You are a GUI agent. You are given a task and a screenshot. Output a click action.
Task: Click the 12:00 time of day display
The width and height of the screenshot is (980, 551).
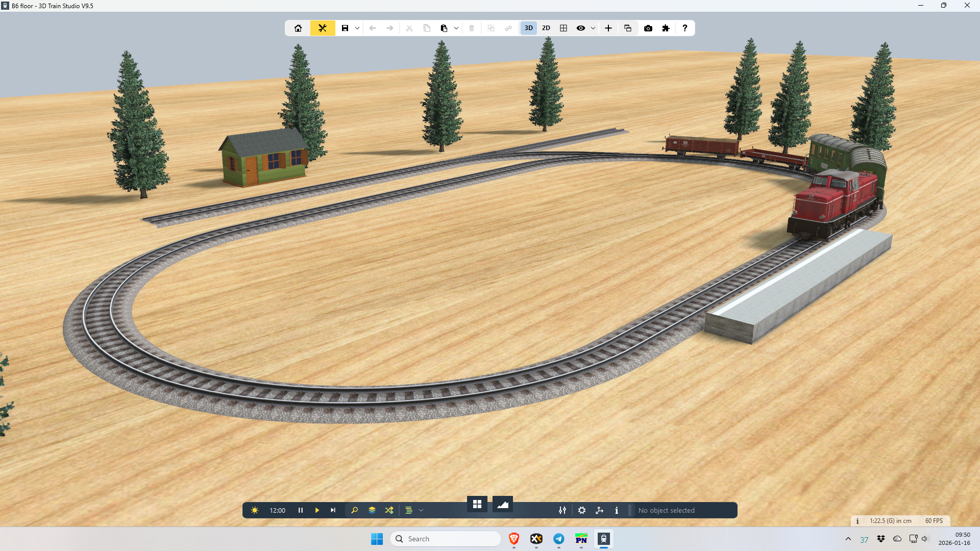pos(277,510)
